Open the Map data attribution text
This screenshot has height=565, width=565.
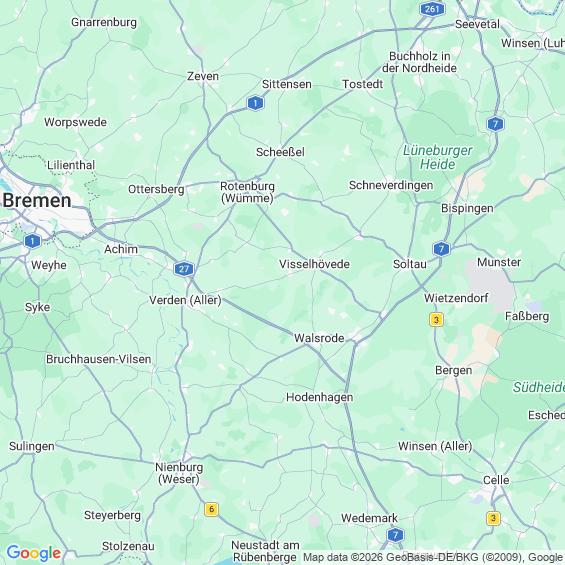(433, 557)
